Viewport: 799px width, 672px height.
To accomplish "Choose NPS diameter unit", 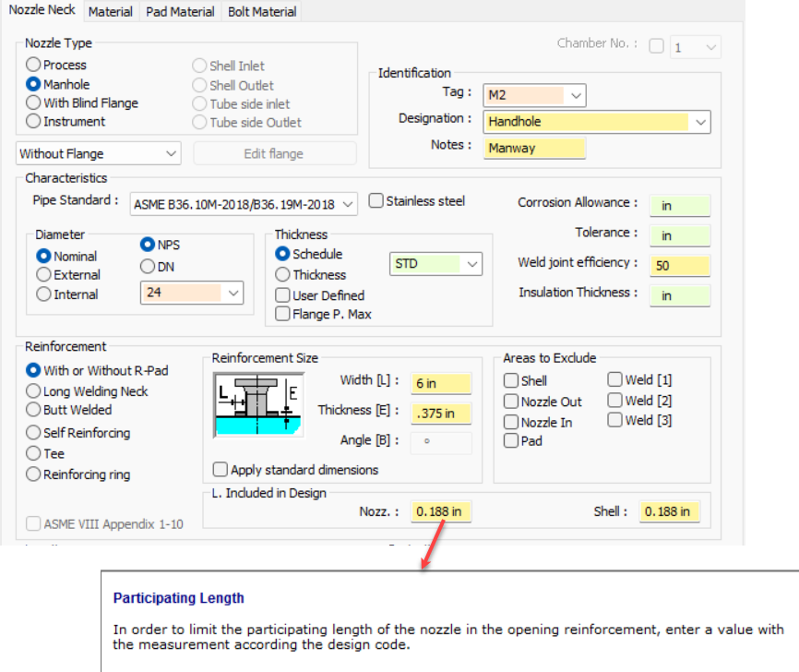I will coord(160,245).
